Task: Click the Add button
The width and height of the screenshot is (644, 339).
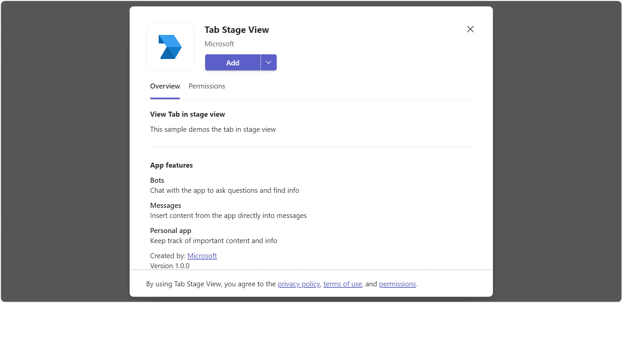Action: (232, 62)
